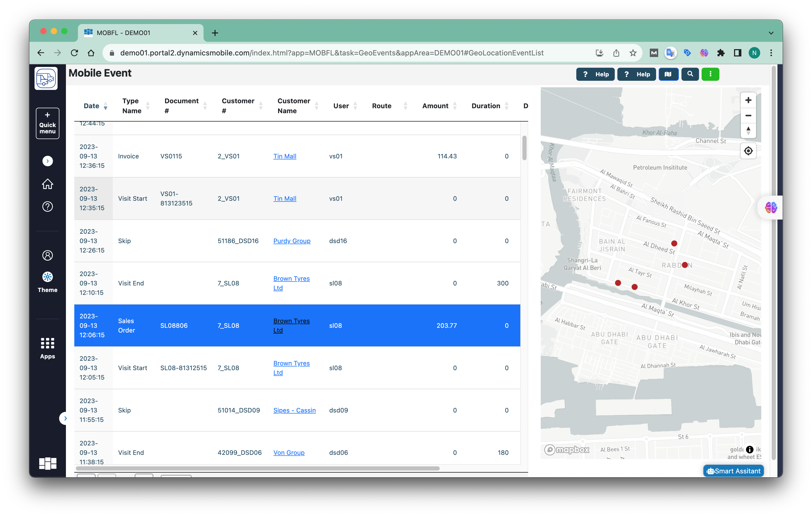Select document number VS0115
This screenshot has height=516, width=812.
pyautogui.click(x=171, y=156)
